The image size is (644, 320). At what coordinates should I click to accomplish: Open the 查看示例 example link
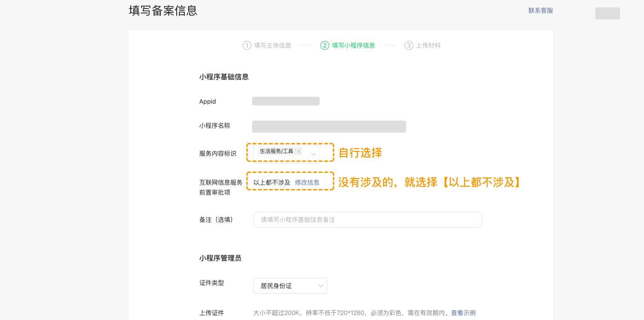pos(463,313)
